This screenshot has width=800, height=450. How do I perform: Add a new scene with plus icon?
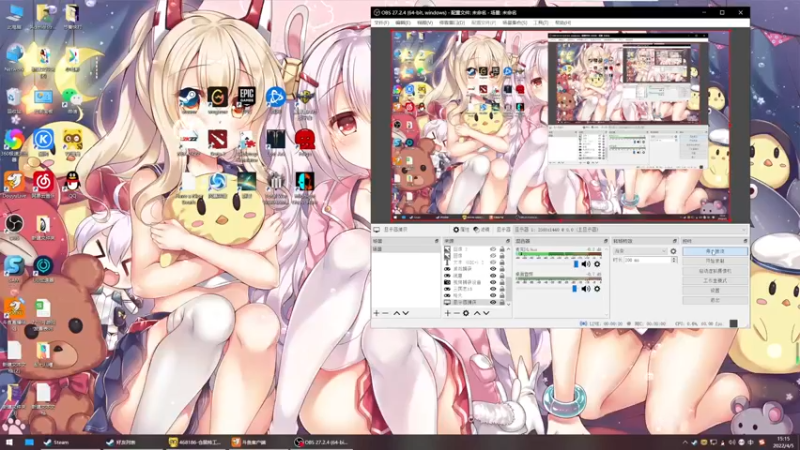(377, 313)
